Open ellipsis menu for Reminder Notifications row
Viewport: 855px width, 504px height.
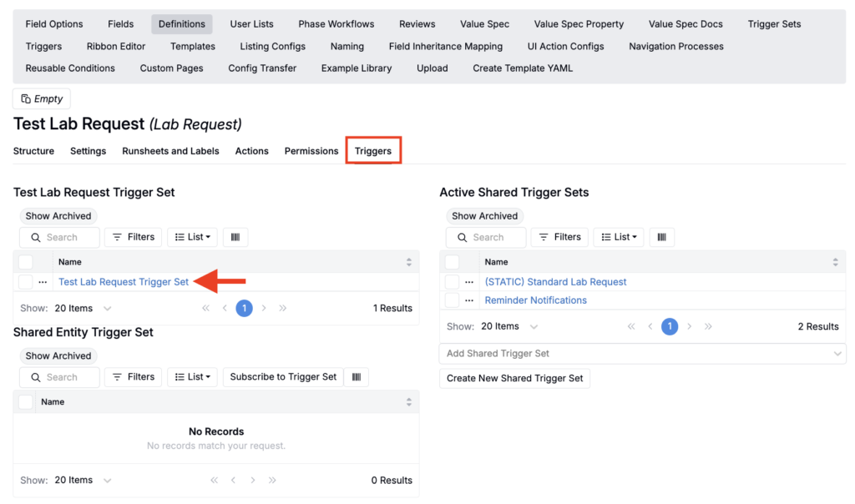[469, 300]
